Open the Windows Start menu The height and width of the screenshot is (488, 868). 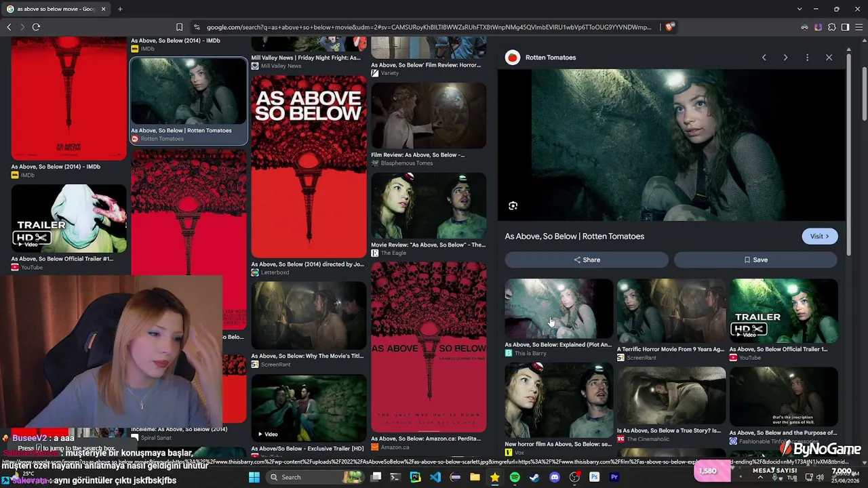point(254,477)
